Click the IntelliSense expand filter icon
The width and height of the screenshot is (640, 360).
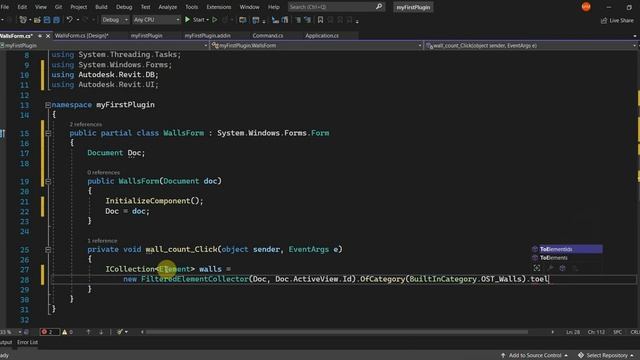click(x=537, y=268)
